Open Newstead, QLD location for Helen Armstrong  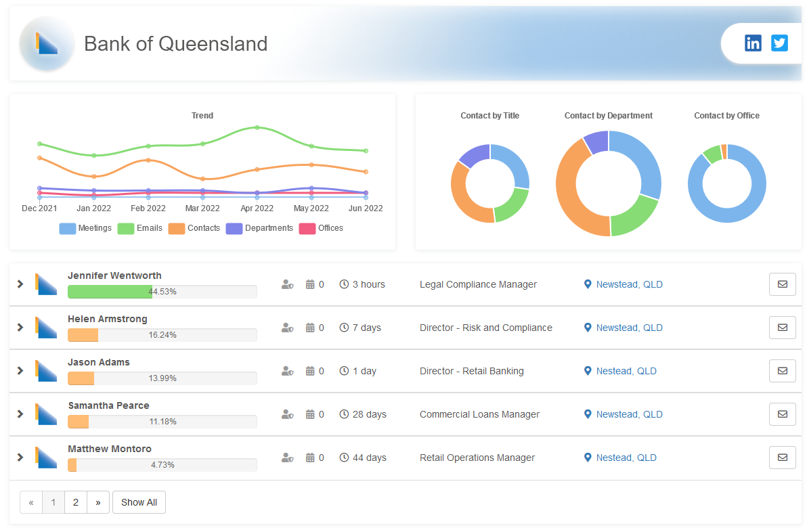coord(624,328)
